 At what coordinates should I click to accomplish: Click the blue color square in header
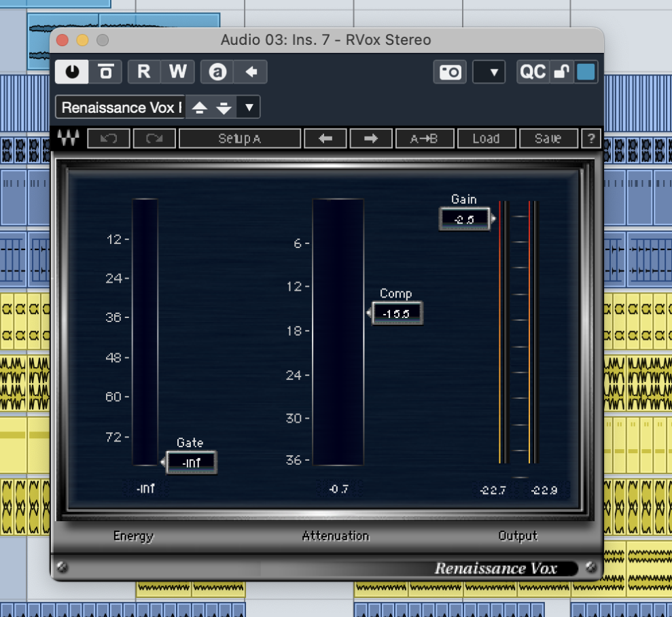click(x=585, y=72)
